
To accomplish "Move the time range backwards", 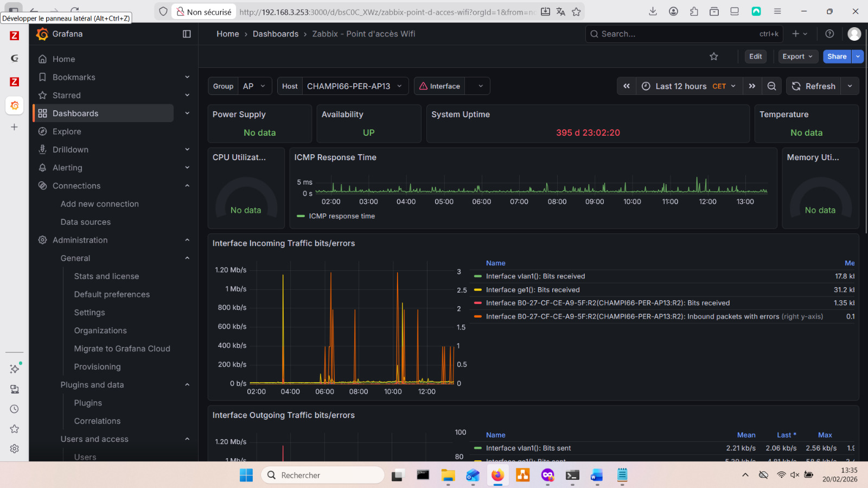I will pos(627,86).
